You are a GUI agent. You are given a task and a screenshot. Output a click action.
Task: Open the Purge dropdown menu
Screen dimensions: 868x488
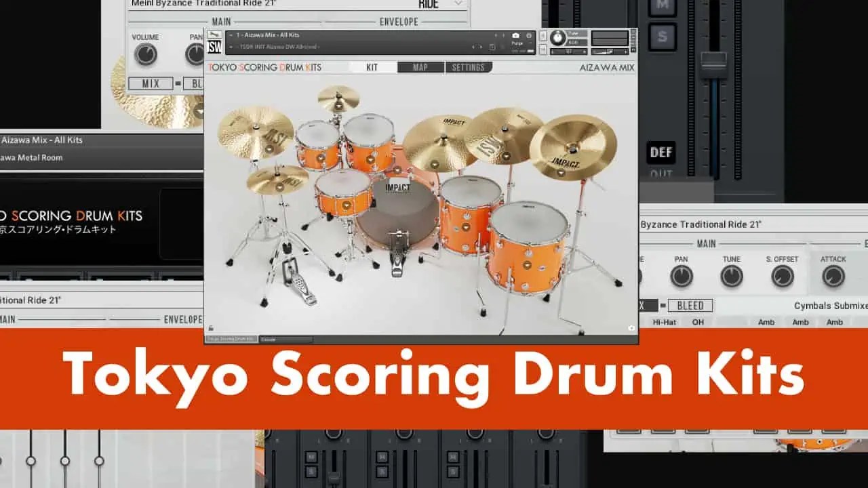click(517, 43)
